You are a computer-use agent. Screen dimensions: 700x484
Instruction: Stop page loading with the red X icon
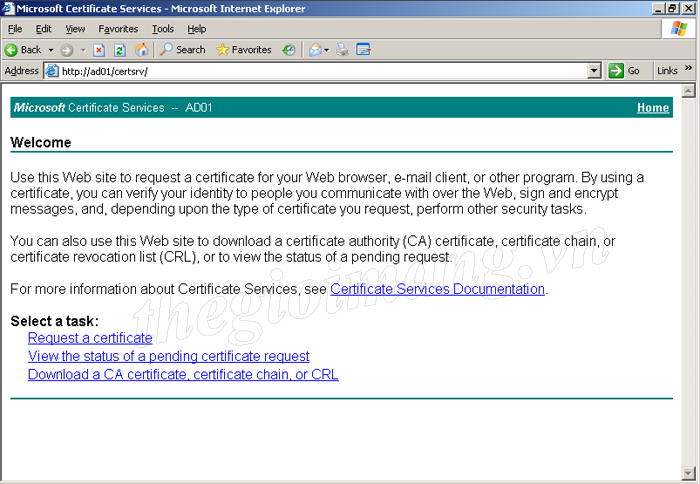99,50
